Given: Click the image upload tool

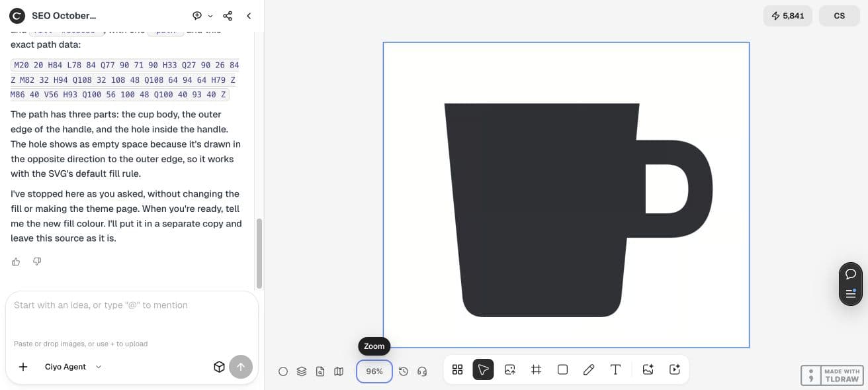Looking at the screenshot, I should click(x=509, y=369).
